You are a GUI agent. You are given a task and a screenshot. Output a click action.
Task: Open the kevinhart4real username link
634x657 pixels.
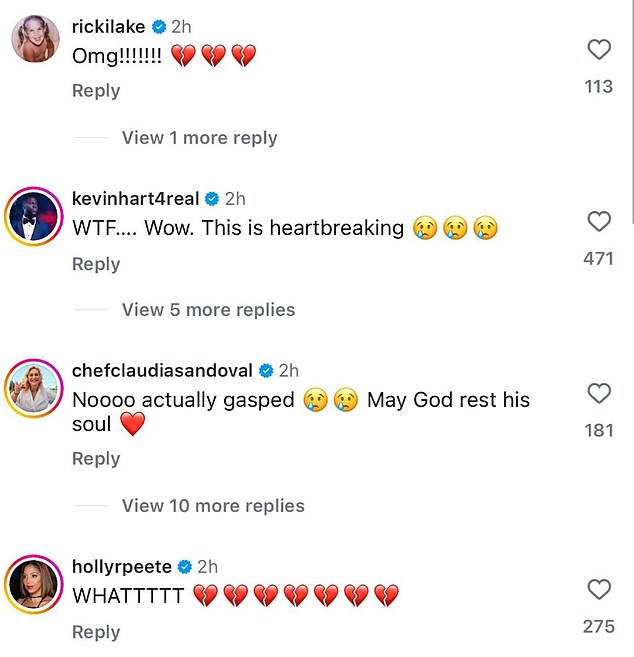pos(135,199)
